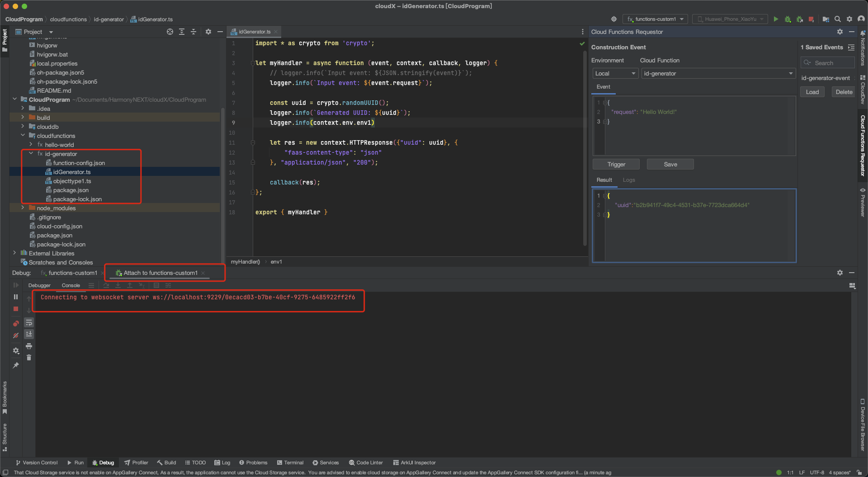Start debugging with the bug icon
Screen dimensions: 868x477
pyautogui.click(x=788, y=19)
